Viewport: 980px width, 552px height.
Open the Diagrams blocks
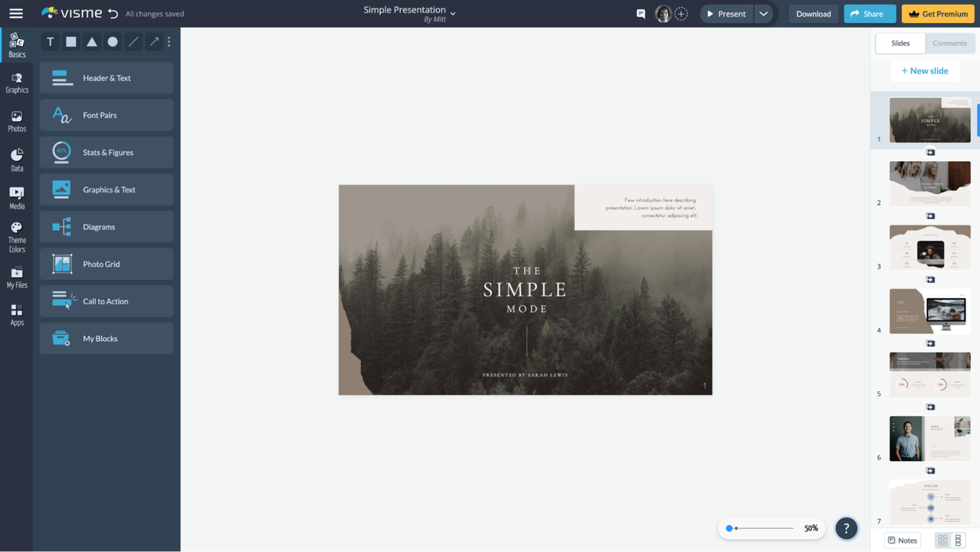[107, 227]
